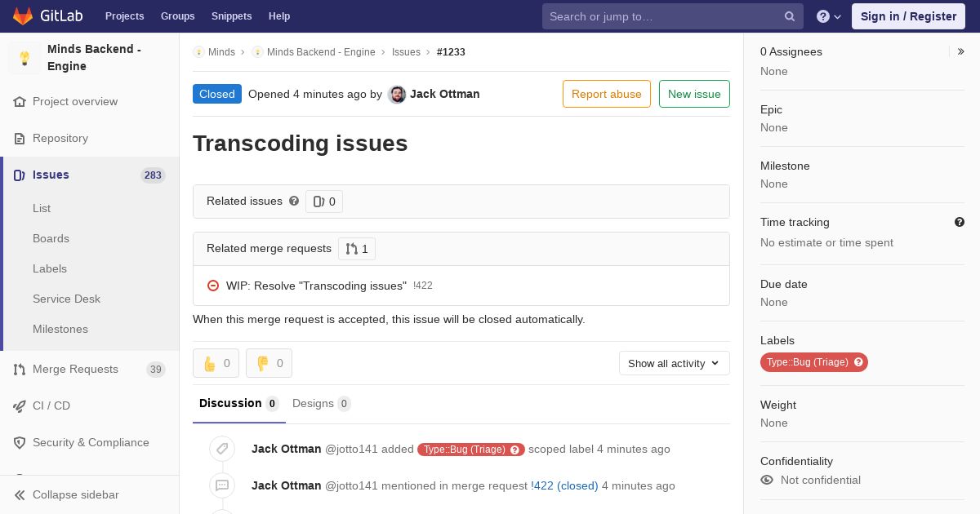
Task: Click the issue number #1233 breadcrumb
Action: (x=451, y=52)
